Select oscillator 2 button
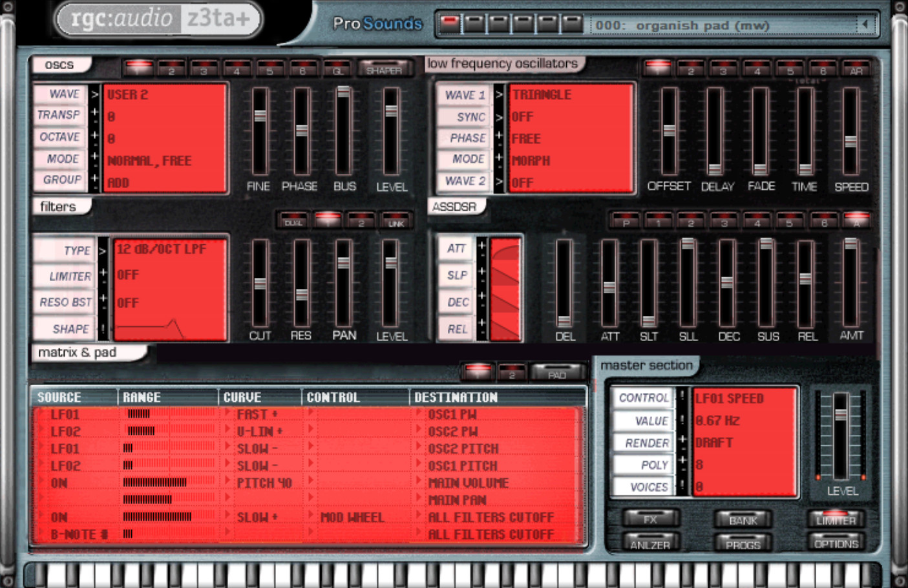This screenshot has width=908, height=588. click(171, 68)
